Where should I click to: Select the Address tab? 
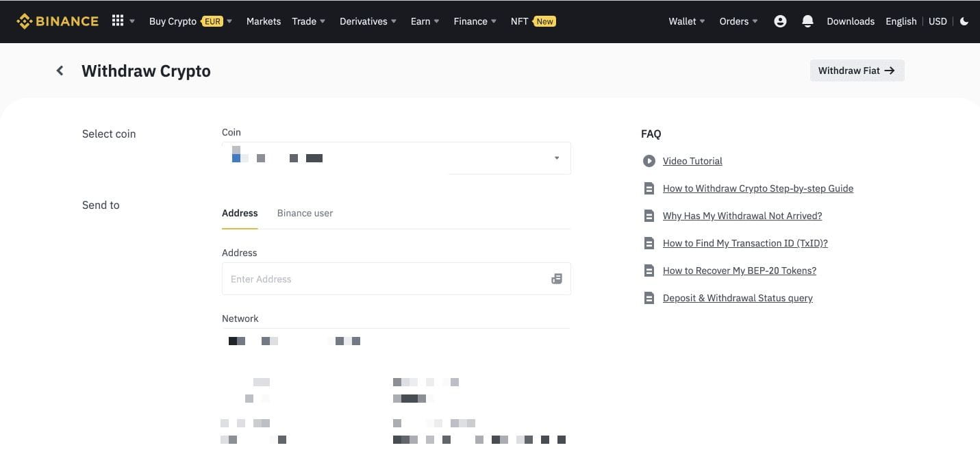tap(240, 213)
